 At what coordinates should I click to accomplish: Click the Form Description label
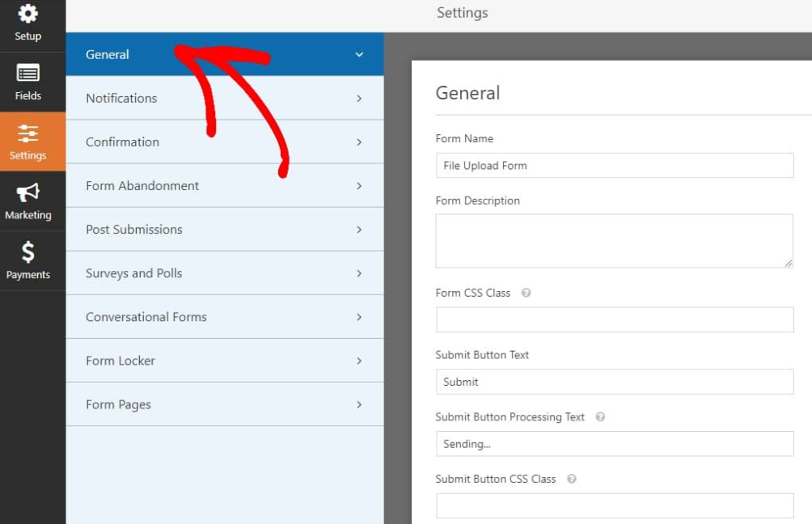477,201
